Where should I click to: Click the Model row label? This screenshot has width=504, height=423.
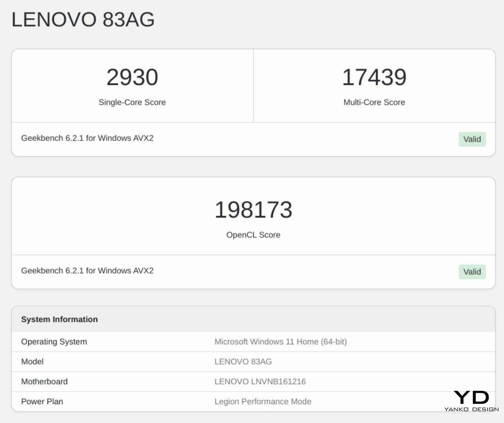[32, 362]
